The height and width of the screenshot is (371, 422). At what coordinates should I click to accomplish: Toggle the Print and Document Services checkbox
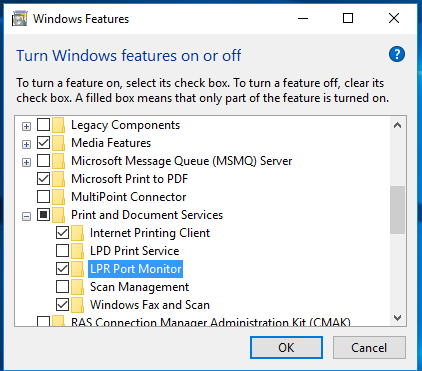[43, 215]
